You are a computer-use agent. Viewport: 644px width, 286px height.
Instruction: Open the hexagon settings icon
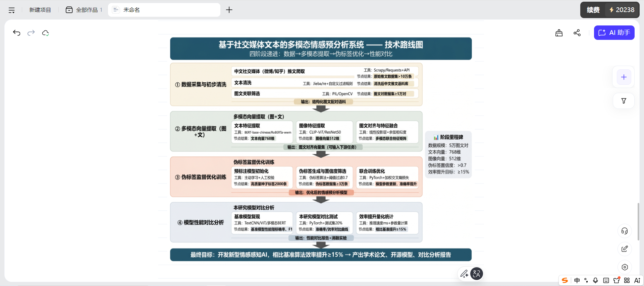[x=625, y=267]
